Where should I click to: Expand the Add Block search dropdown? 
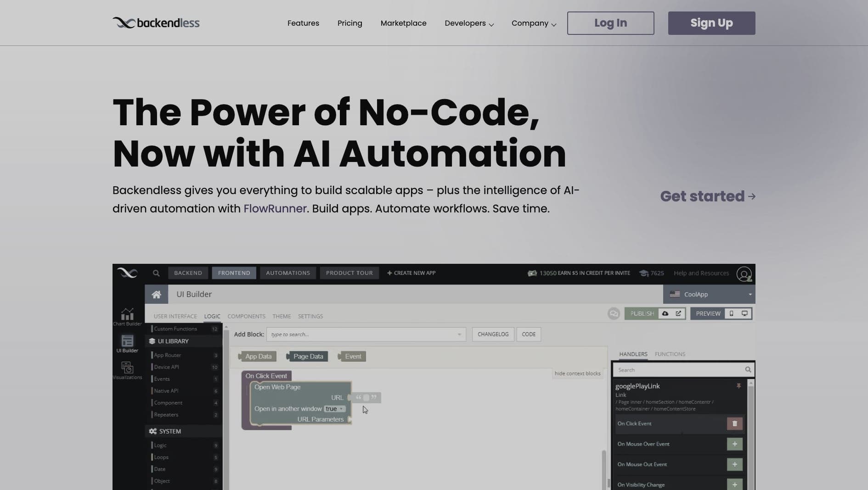(x=459, y=334)
